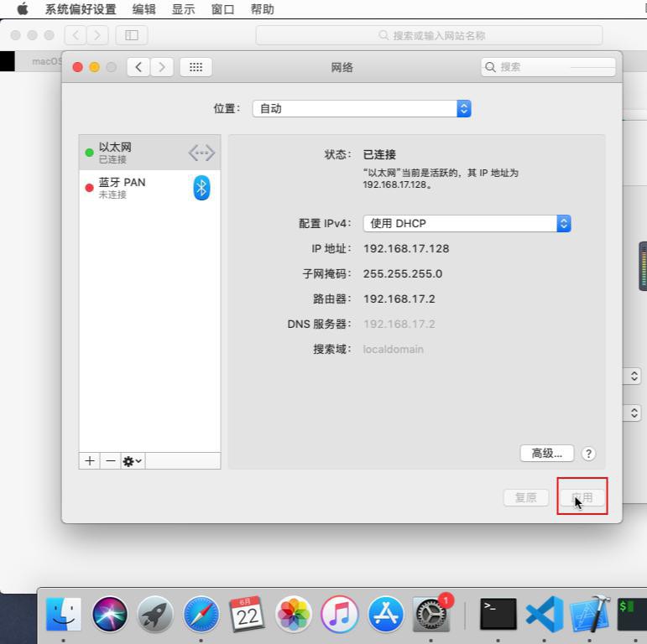Click the Safari address bar 搜索或输入网站名称
This screenshot has width=647, height=644.
429,35
